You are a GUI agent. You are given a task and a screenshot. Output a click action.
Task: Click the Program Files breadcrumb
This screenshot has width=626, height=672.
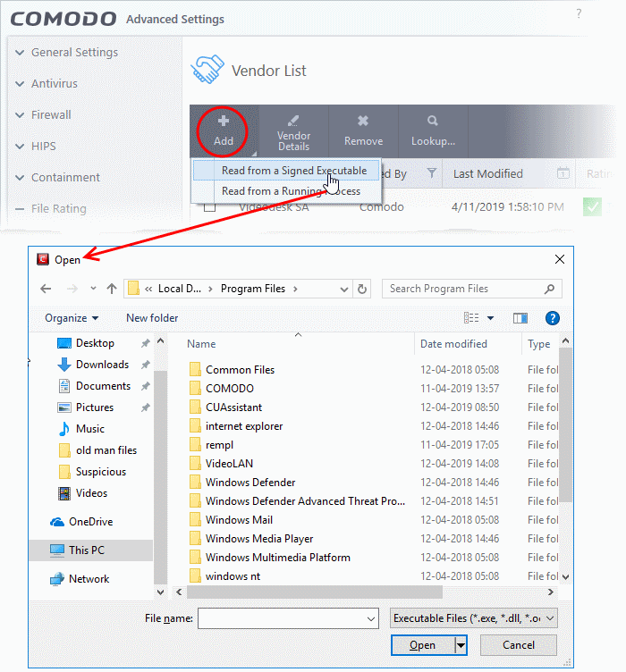pos(253,289)
